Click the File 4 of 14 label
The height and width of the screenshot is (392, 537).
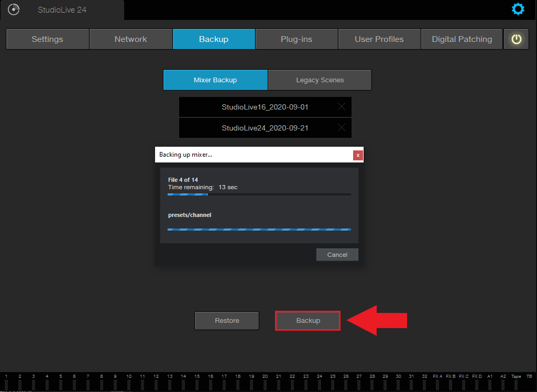[183, 180]
